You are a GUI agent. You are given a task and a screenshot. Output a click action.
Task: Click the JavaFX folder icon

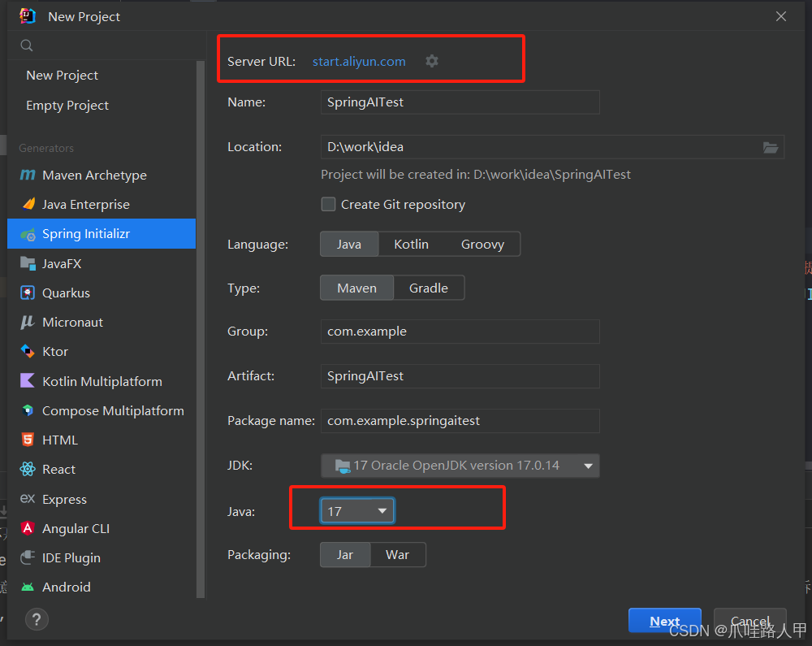pyautogui.click(x=28, y=263)
